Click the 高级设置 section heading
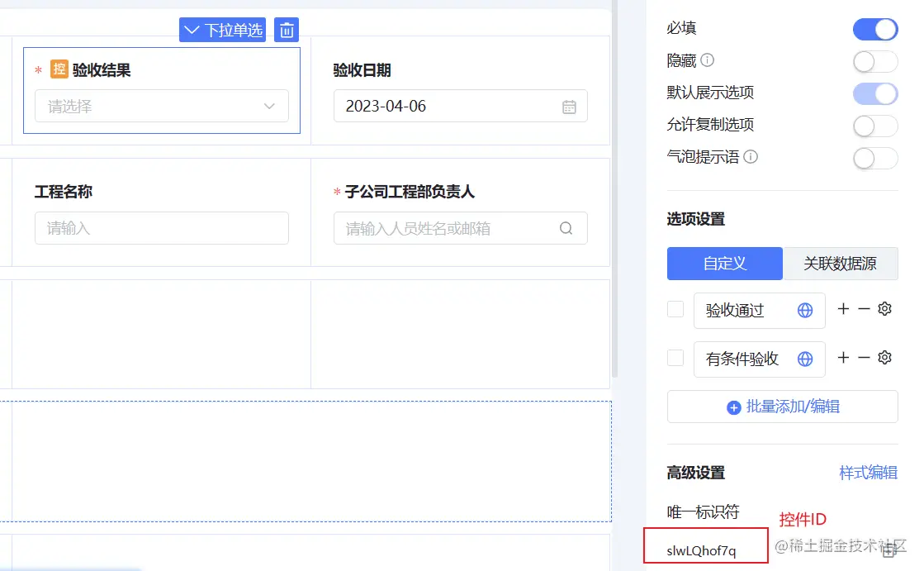Screen dimensions: 924x571 tap(695, 473)
